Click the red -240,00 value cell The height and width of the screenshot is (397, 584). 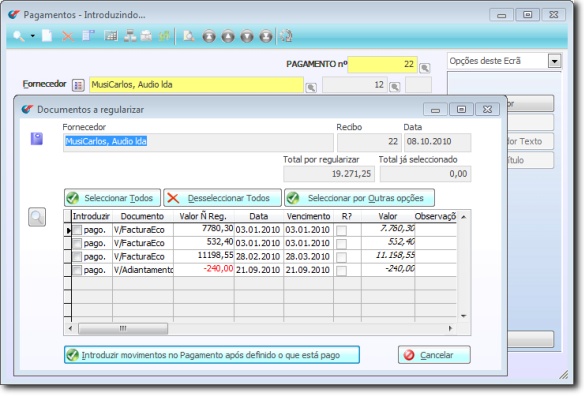point(204,270)
